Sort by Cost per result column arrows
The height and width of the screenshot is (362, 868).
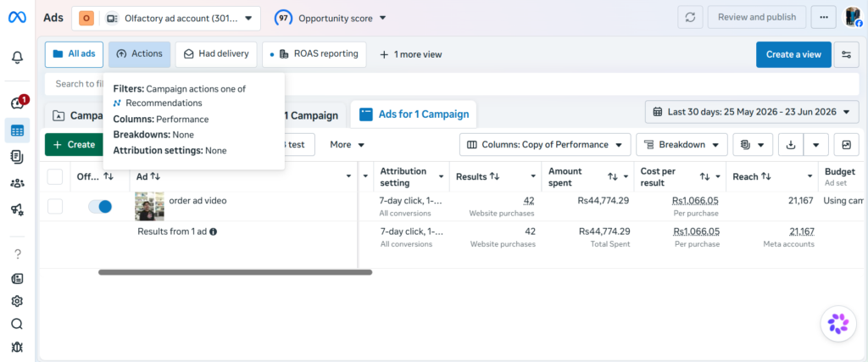(704, 176)
